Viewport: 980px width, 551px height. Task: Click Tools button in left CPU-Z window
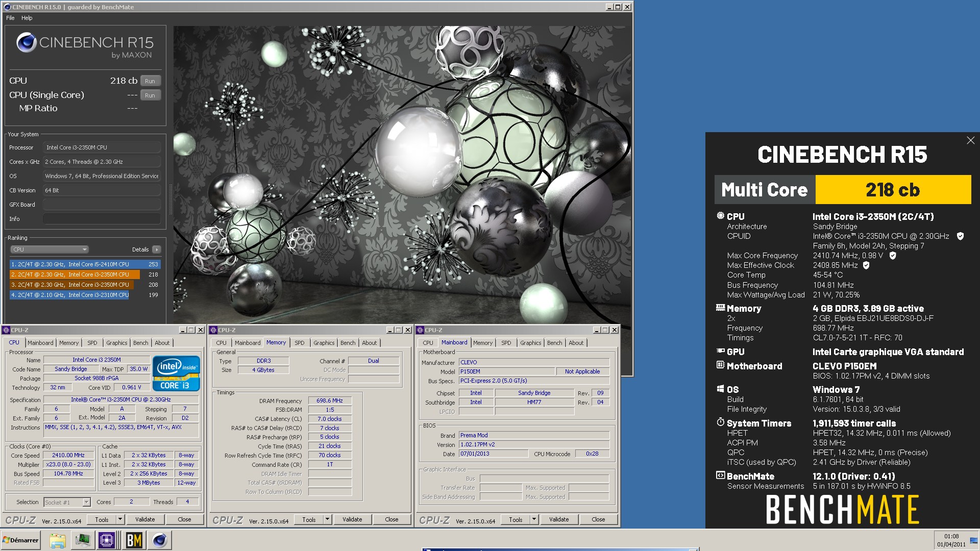click(x=102, y=519)
